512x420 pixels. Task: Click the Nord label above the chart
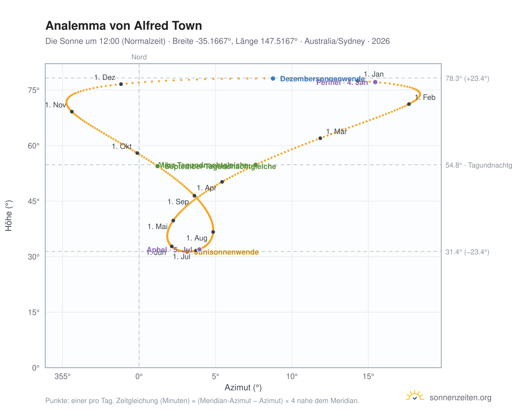pyautogui.click(x=139, y=57)
